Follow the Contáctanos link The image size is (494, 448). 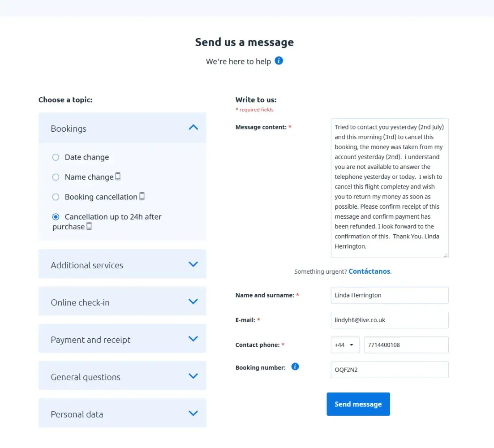coord(369,271)
